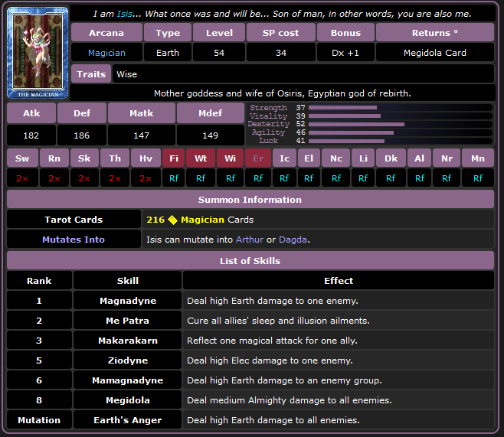Click the red Wi affinity header

pyautogui.click(x=230, y=158)
